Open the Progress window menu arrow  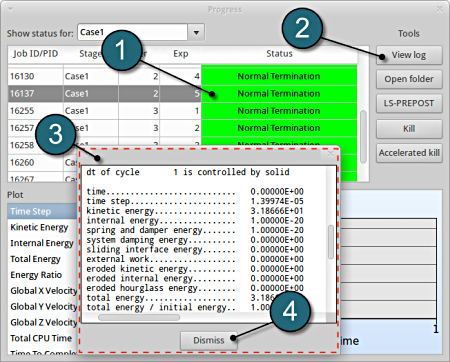10,9
